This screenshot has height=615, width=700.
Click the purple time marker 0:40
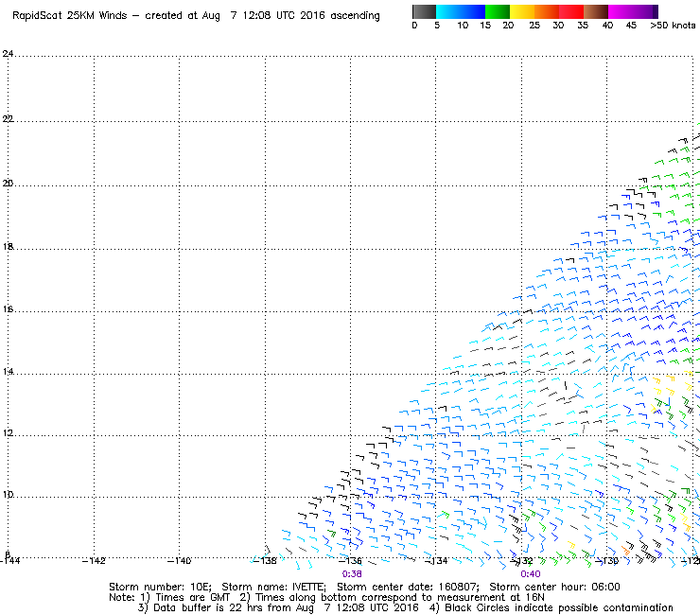(x=531, y=574)
